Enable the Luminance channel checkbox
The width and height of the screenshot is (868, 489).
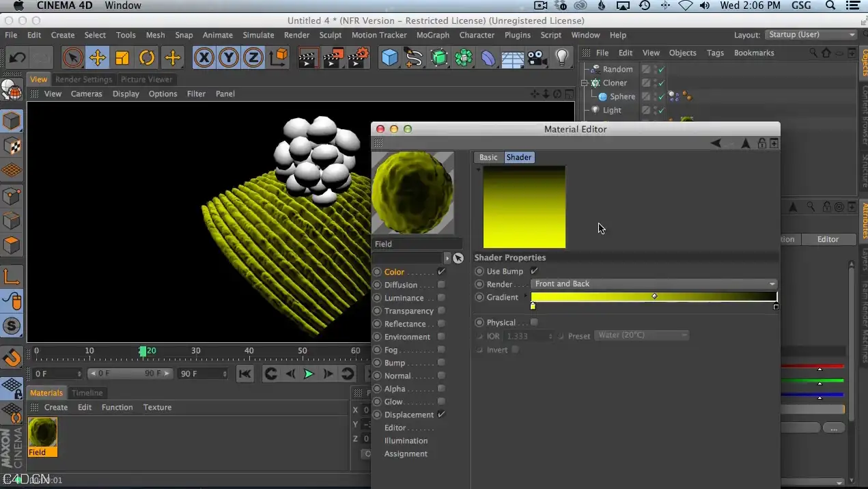[441, 298]
